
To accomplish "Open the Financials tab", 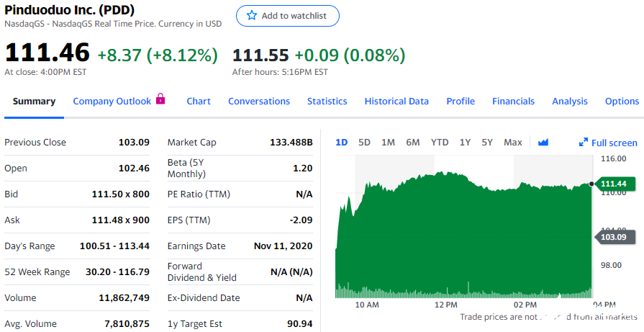I will pyautogui.click(x=513, y=101).
